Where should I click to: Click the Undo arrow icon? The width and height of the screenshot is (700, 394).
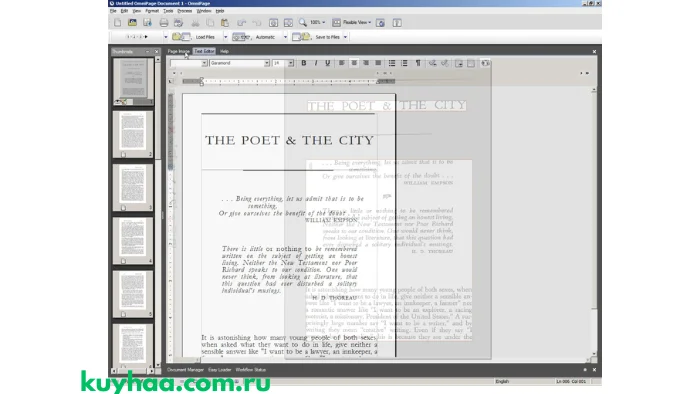pyautogui.click(x=242, y=22)
